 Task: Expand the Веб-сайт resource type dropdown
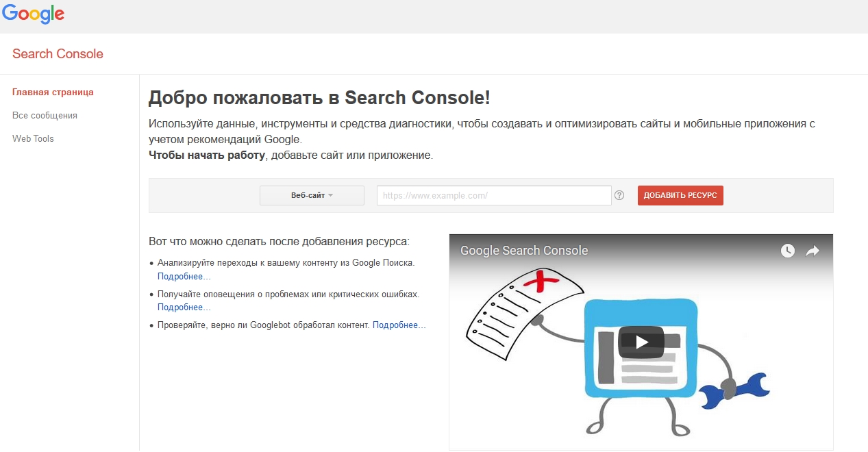(312, 195)
